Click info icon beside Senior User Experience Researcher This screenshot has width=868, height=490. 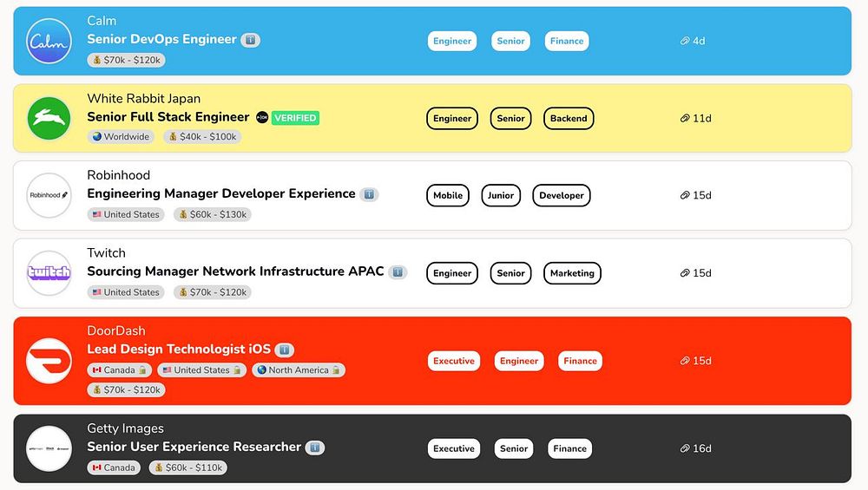[315, 448]
